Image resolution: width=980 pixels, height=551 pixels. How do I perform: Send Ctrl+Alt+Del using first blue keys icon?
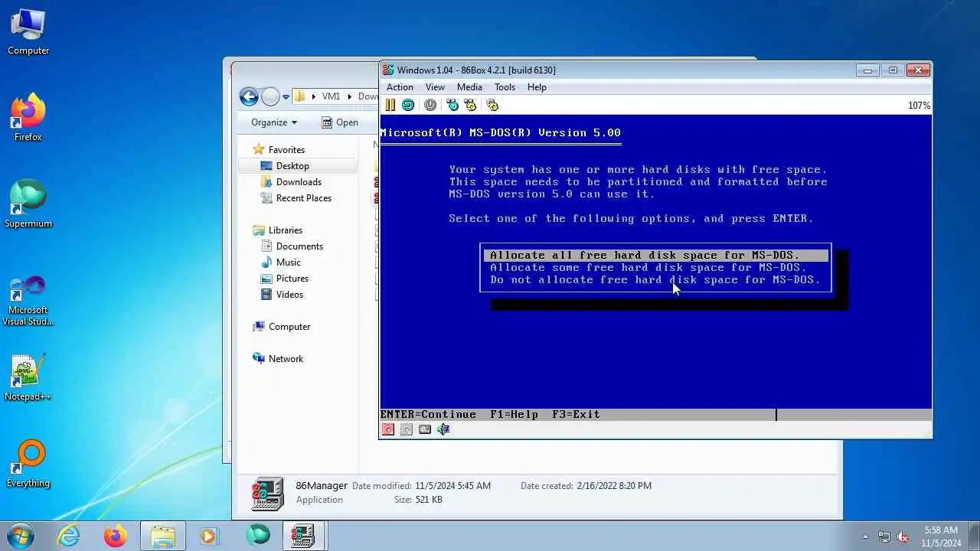click(452, 105)
